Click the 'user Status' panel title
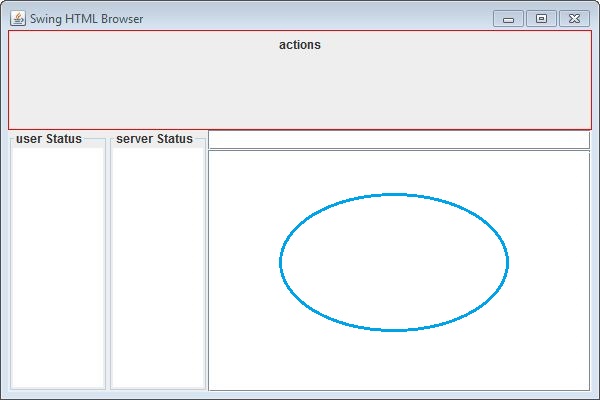This screenshot has height=400, width=600. pyautogui.click(x=49, y=139)
